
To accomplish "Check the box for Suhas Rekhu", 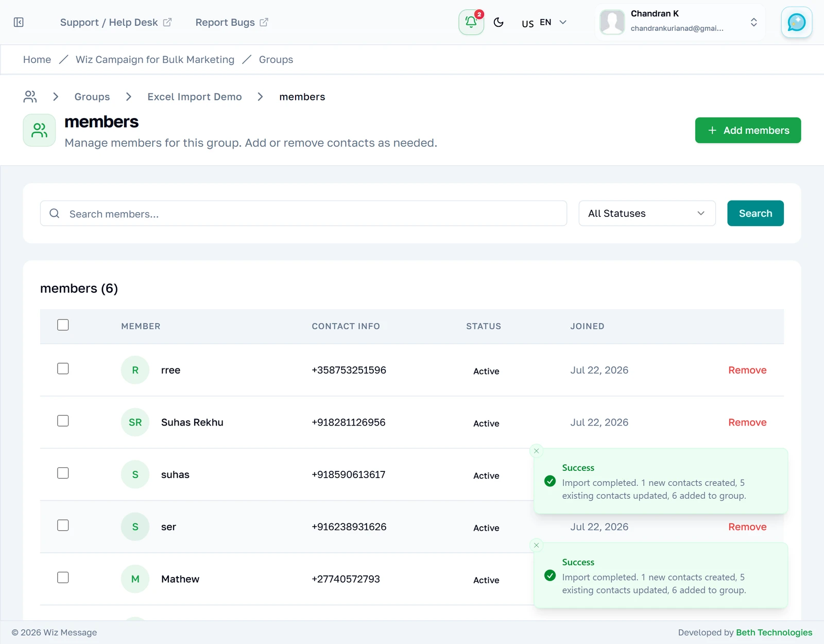I will tap(63, 421).
